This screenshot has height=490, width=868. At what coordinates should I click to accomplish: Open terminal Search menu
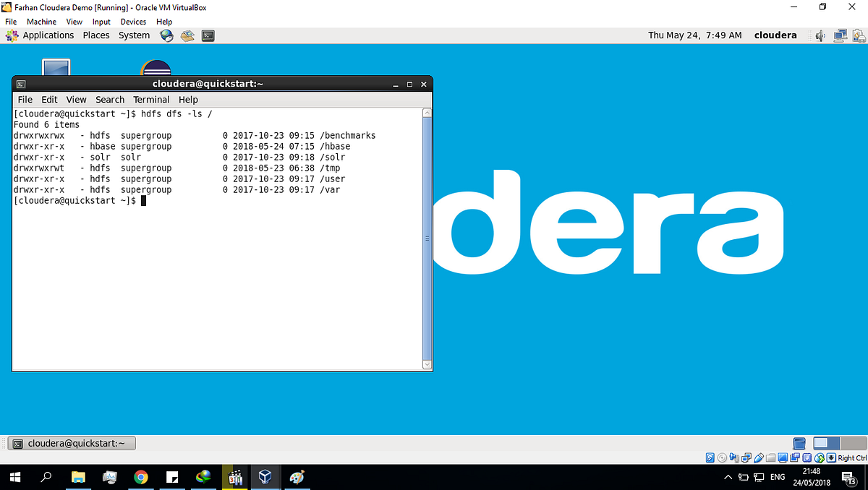(110, 100)
